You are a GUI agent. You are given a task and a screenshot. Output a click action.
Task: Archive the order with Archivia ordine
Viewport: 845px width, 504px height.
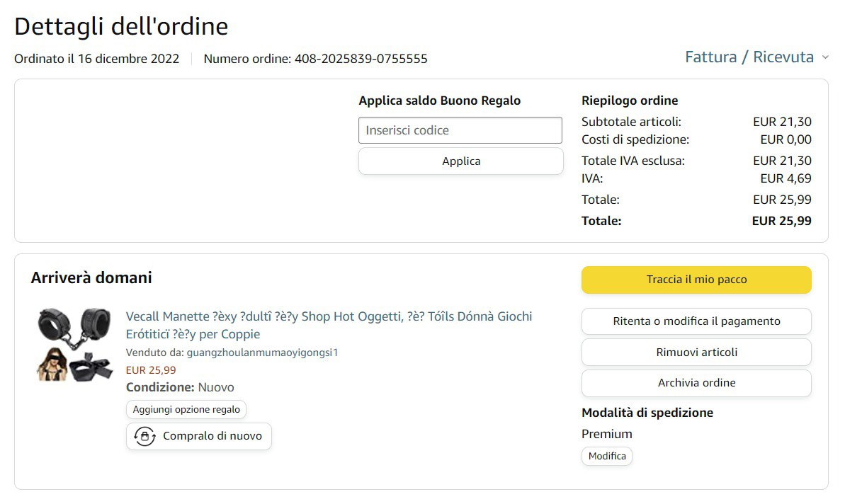click(x=696, y=383)
